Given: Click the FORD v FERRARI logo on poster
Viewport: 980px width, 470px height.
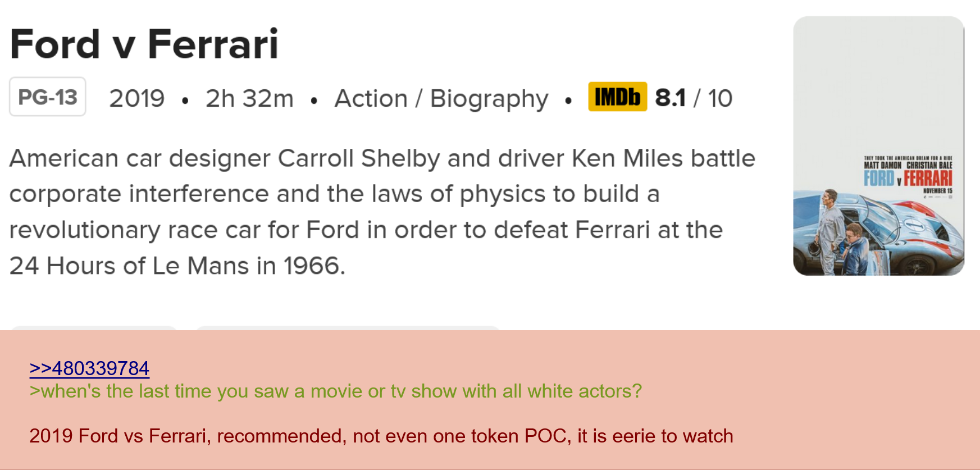Looking at the screenshot, I should (908, 179).
